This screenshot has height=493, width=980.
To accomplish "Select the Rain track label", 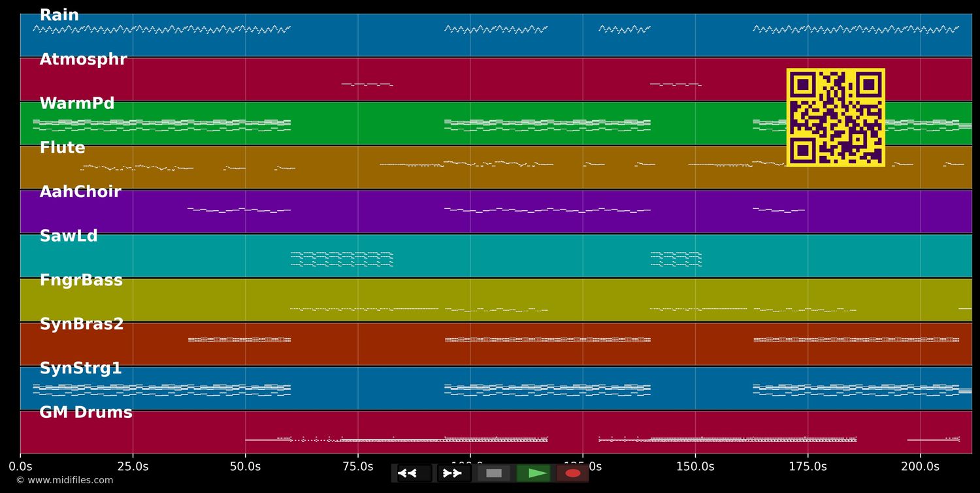I will click(x=59, y=14).
